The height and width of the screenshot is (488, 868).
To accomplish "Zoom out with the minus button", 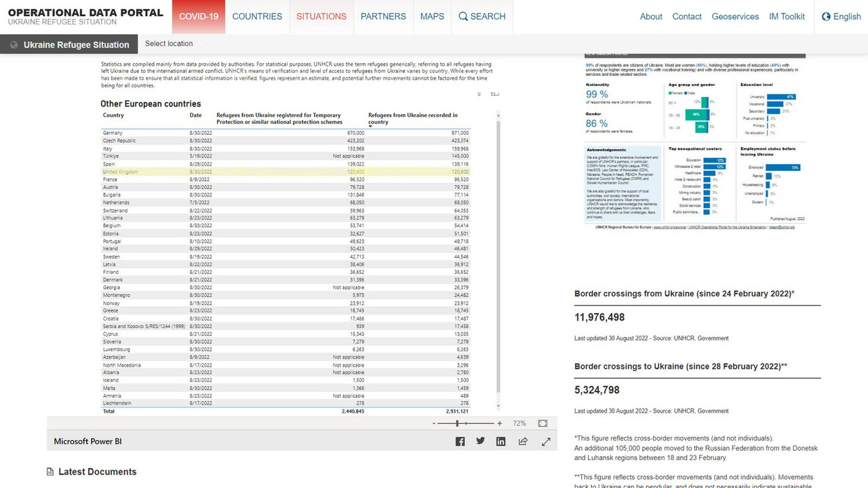I will coord(433,423).
